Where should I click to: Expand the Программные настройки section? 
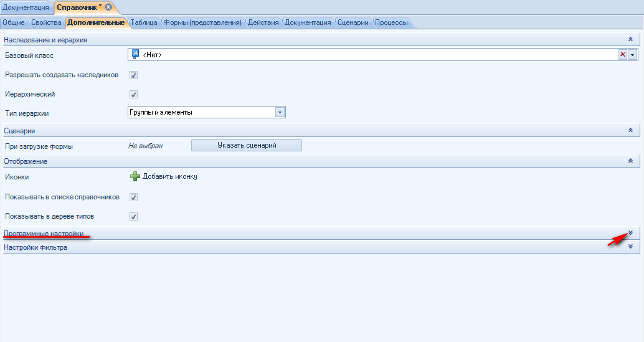[x=630, y=233]
